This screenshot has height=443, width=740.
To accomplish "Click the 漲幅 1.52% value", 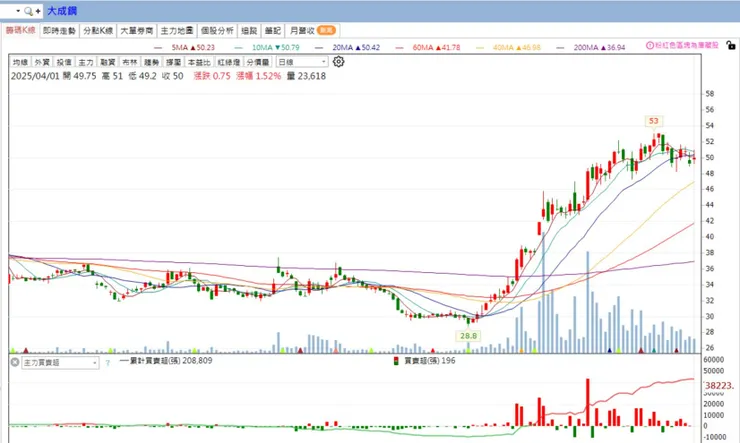I will point(259,76).
